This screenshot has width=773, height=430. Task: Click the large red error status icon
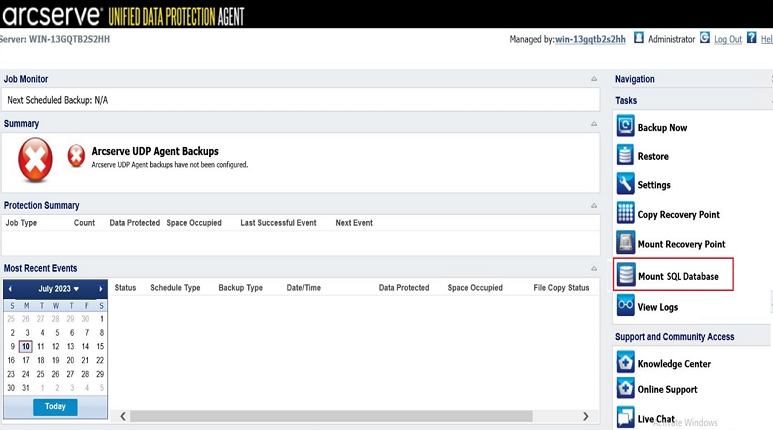tap(35, 159)
